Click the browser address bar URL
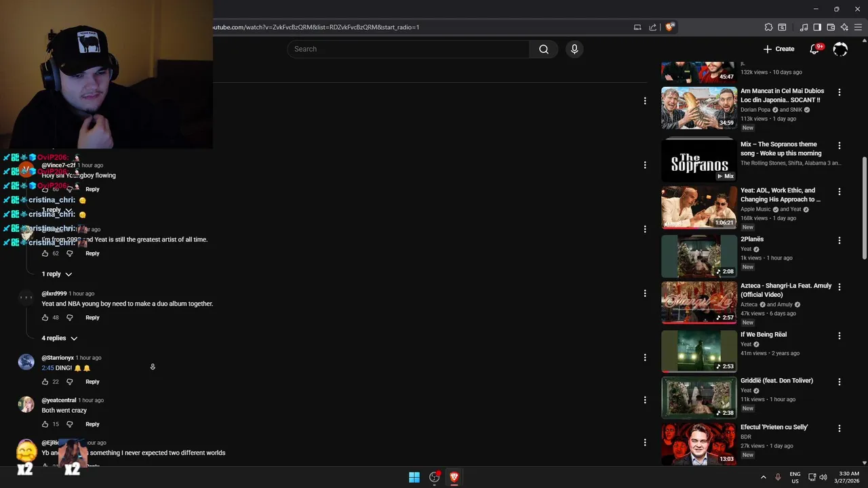Screen dimensions: 868x488 pyautogui.click(x=316, y=27)
